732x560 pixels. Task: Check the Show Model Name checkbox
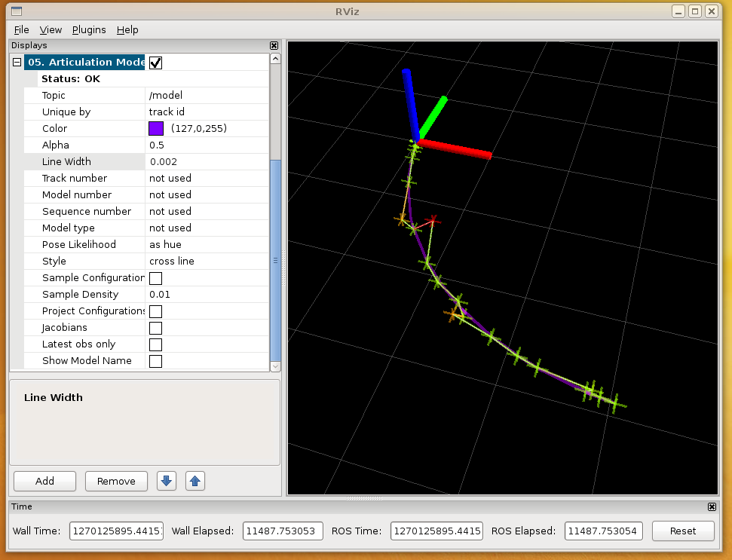click(155, 361)
